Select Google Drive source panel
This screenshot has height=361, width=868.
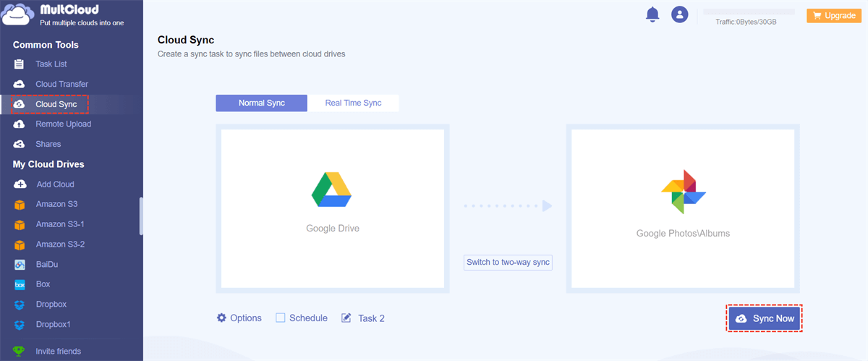click(x=332, y=208)
